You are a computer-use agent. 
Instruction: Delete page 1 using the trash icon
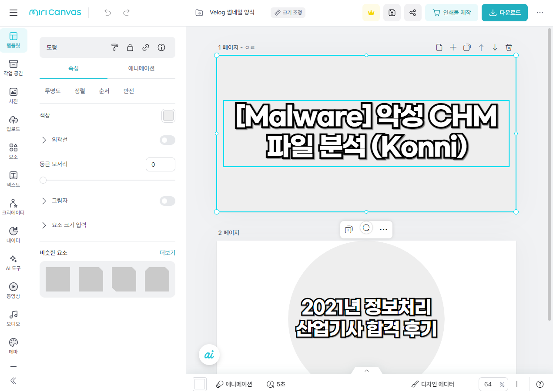pos(509,47)
